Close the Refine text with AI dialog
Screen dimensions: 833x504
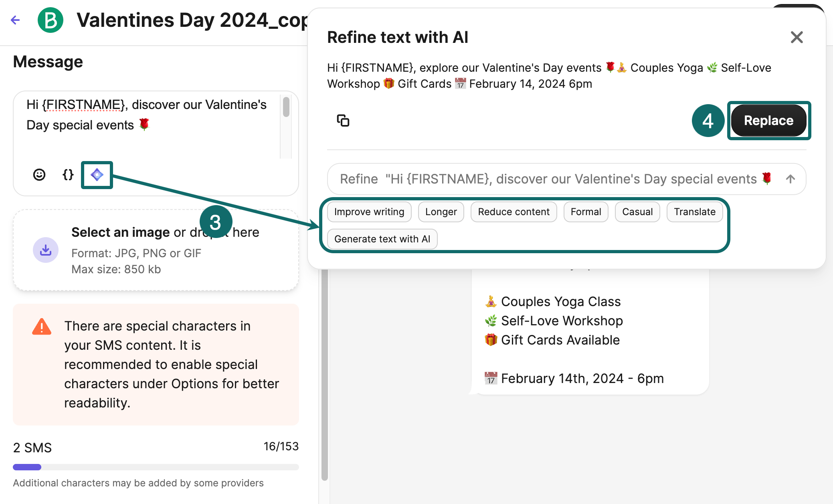[797, 37]
